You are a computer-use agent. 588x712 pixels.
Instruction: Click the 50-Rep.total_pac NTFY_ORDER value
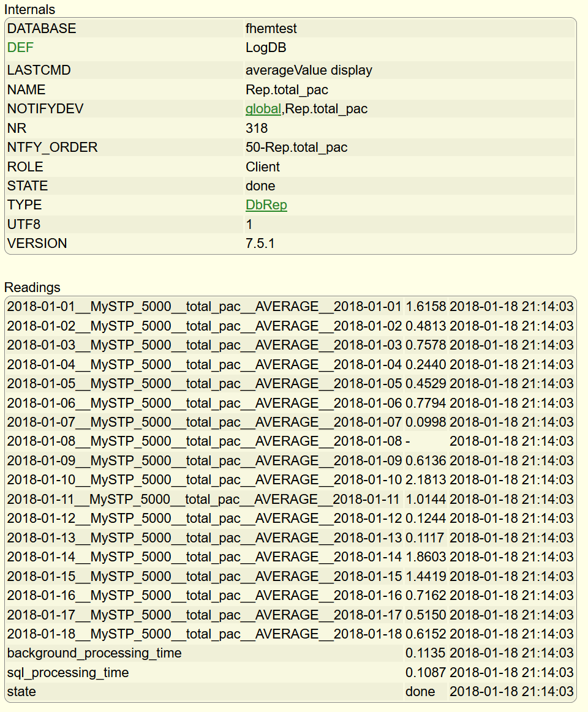click(296, 148)
